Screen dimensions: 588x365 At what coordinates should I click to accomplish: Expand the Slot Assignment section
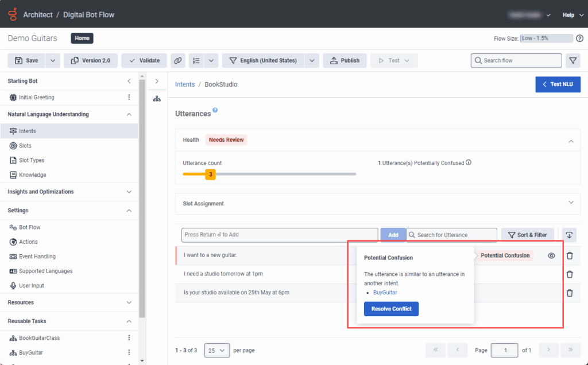[570, 203]
